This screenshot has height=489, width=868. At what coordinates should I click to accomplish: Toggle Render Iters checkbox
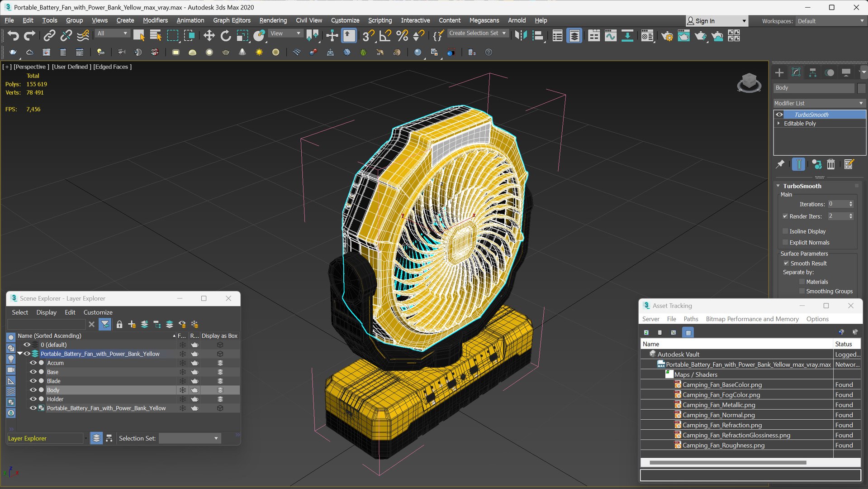point(785,216)
